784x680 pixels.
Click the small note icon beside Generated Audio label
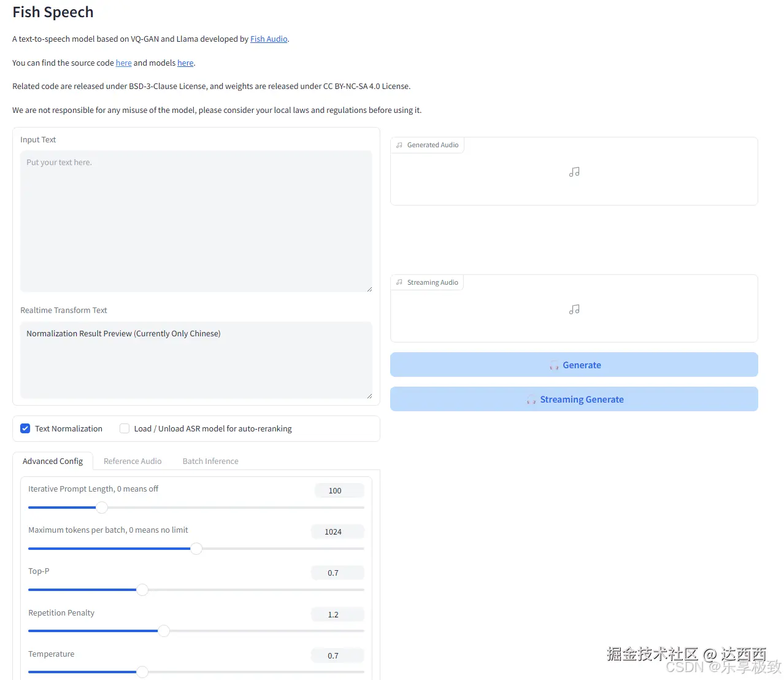[x=399, y=145]
